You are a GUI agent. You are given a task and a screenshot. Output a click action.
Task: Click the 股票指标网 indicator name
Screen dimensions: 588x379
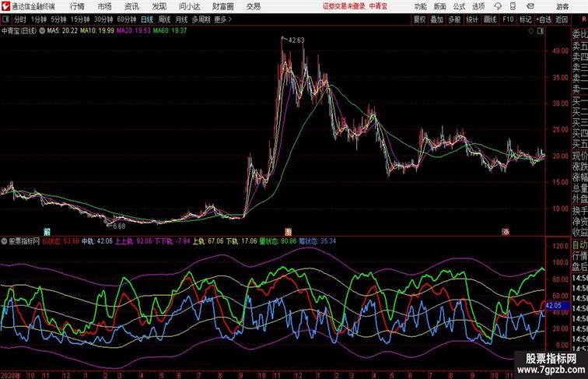tap(24, 241)
